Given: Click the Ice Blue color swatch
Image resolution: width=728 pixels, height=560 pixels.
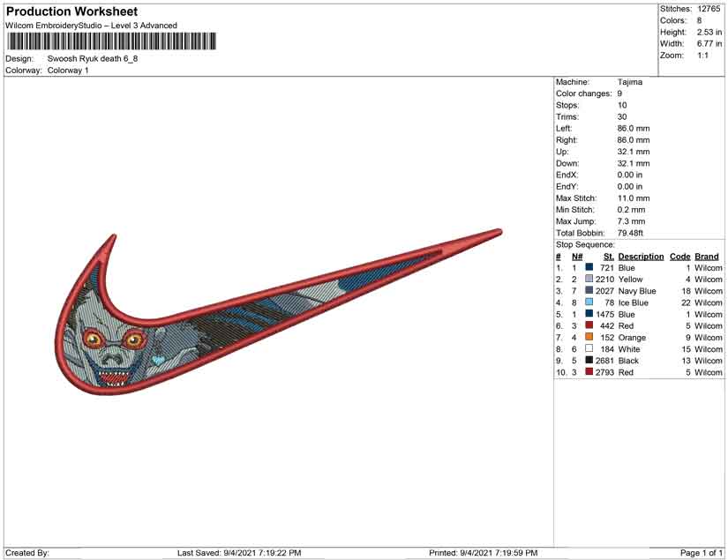Looking at the screenshot, I should click(589, 302).
